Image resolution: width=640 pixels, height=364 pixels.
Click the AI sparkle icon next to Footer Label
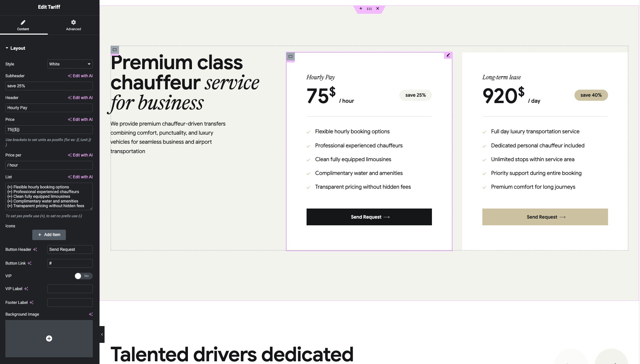tap(32, 303)
